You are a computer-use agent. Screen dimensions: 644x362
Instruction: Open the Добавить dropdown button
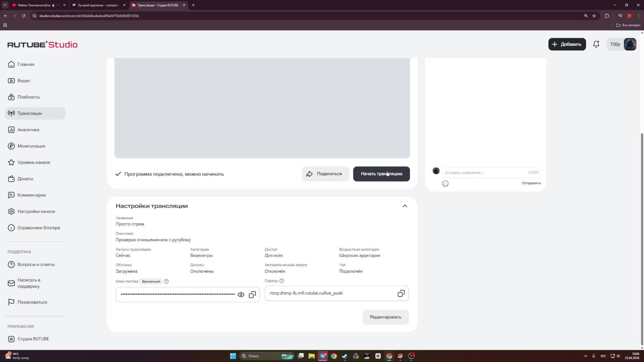(x=567, y=44)
